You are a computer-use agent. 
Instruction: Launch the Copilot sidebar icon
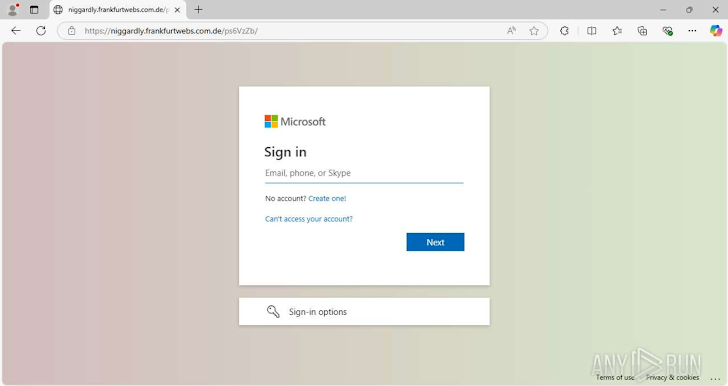[716, 31]
